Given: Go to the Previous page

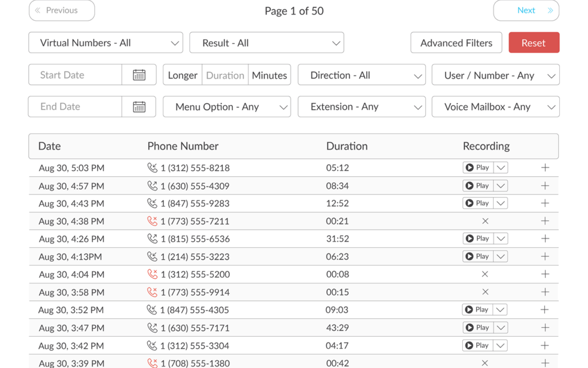Looking at the screenshot, I should click(x=62, y=10).
